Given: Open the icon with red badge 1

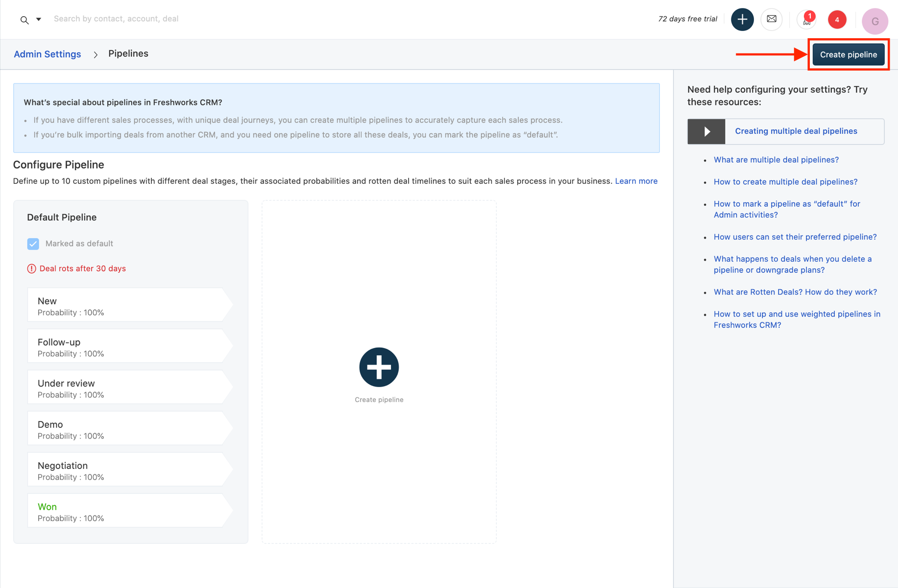Looking at the screenshot, I should click(806, 20).
